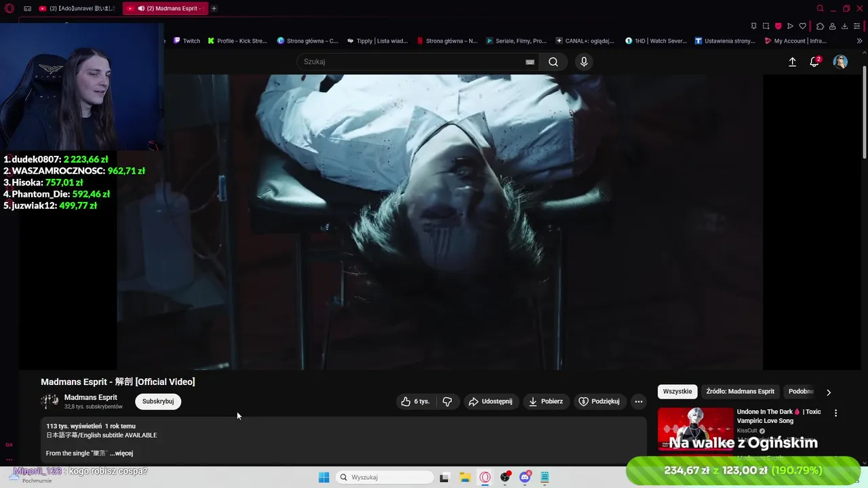Dislike the video with thumbs down

(x=448, y=401)
